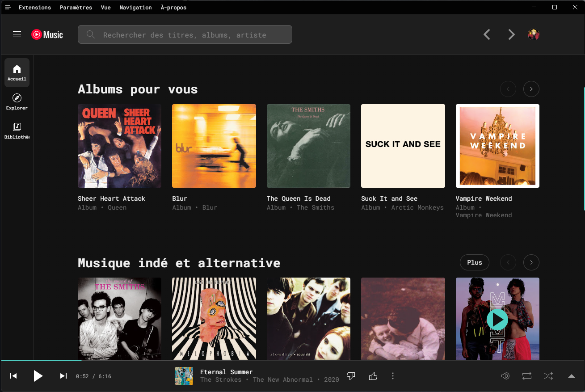Open the Explorer section in sidebar
Screen dimensions: 585x392
17,101
